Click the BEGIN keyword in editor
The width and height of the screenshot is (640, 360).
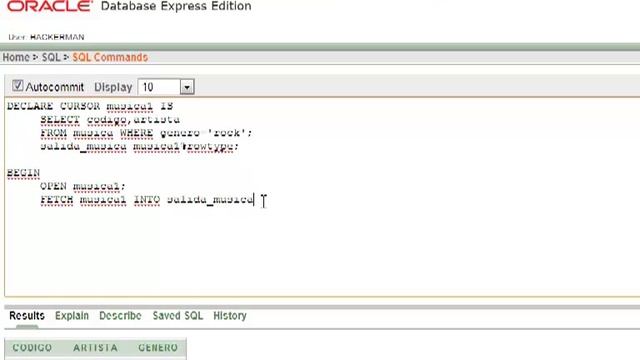(x=23, y=173)
